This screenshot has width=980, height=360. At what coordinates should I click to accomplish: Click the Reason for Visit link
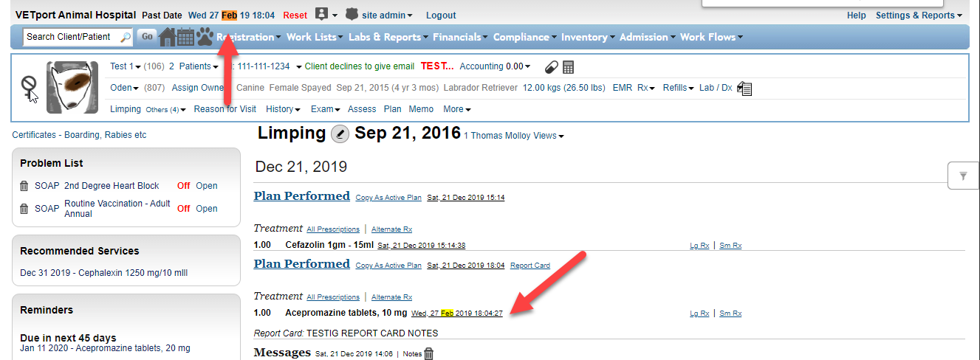point(225,109)
